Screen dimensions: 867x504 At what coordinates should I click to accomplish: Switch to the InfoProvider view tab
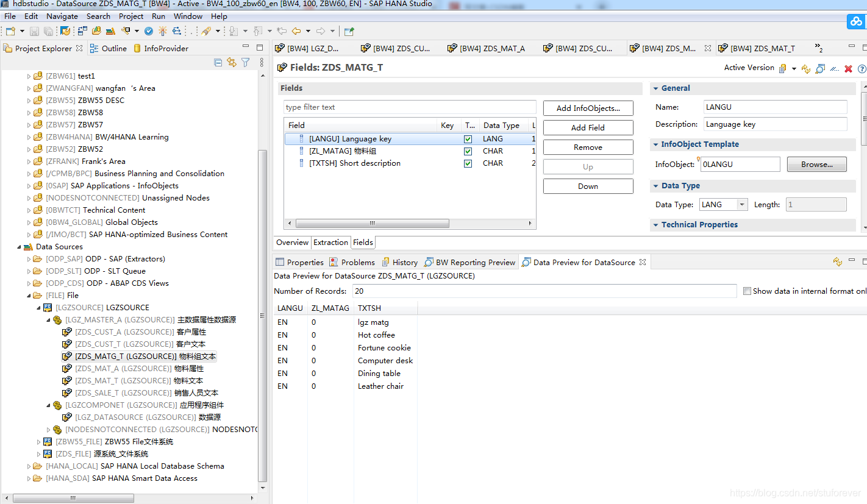pyautogui.click(x=161, y=48)
